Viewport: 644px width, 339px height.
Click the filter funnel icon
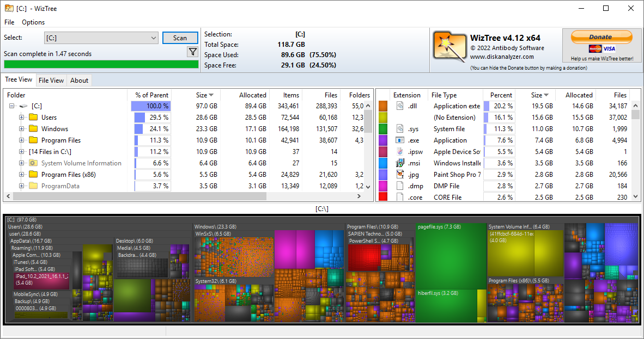pos(192,51)
